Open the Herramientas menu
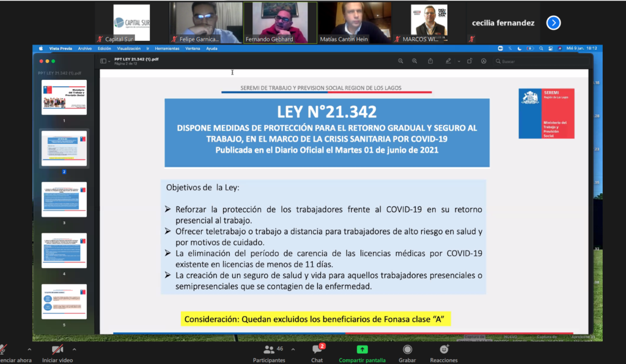 click(167, 48)
